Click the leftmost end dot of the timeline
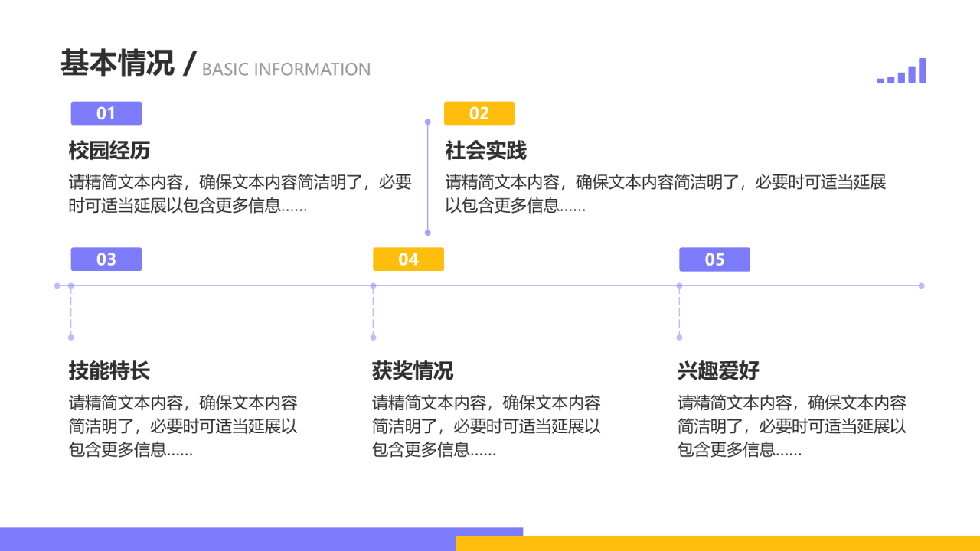This screenshot has height=551, width=980. click(x=57, y=285)
